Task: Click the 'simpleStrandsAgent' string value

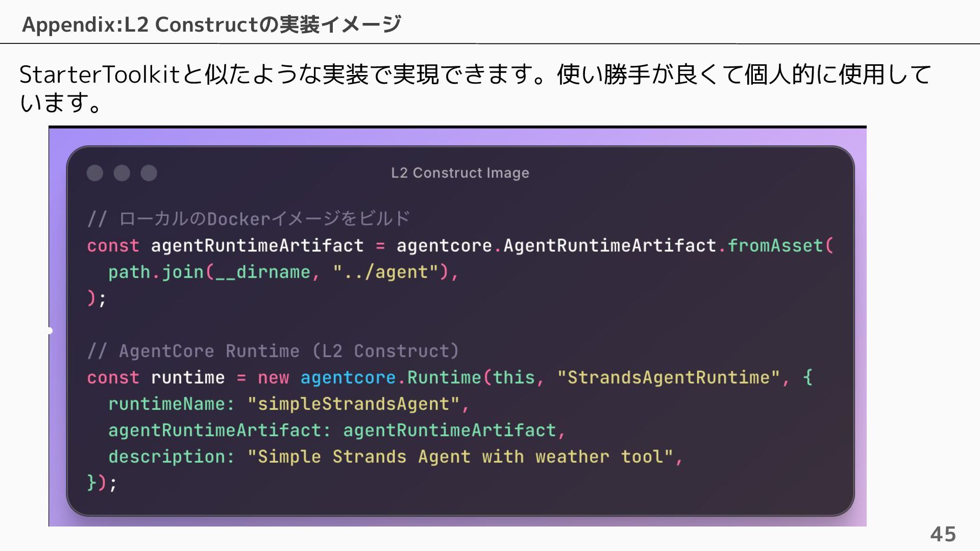Action: click(353, 404)
